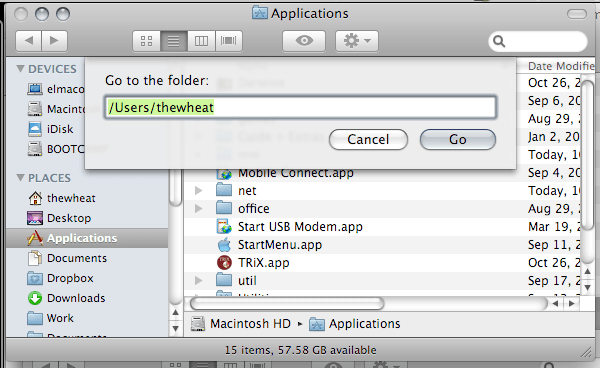Select the BOOTCAMP drive in sidebar
This screenshot has height=368, width=600.
click(x=56, y=149)
